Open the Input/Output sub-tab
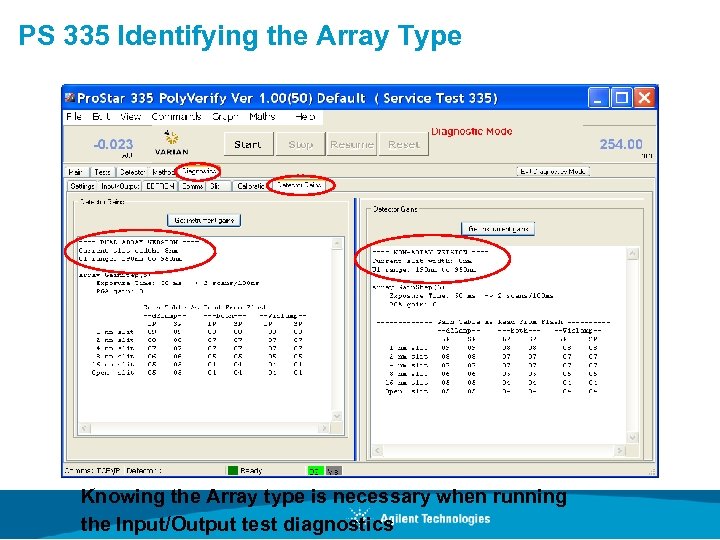The height and width of the screenshot is (540, 720). tap(120, 186)
